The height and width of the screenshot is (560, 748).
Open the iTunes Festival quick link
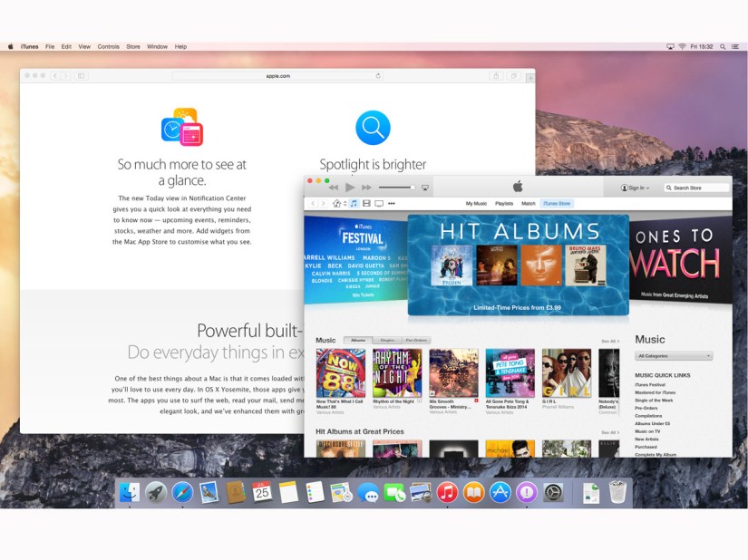650,384
